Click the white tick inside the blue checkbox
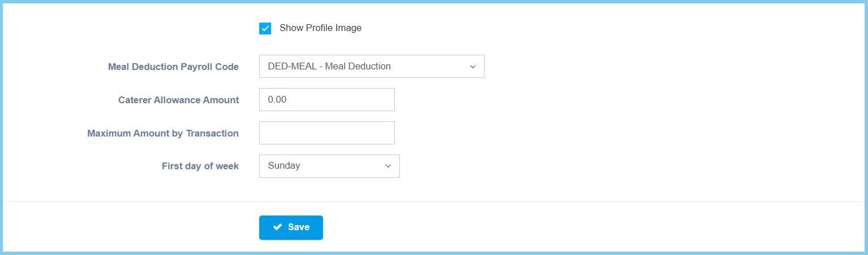The width and height of the screenshot is (868, 255). (x=265, y=28)
